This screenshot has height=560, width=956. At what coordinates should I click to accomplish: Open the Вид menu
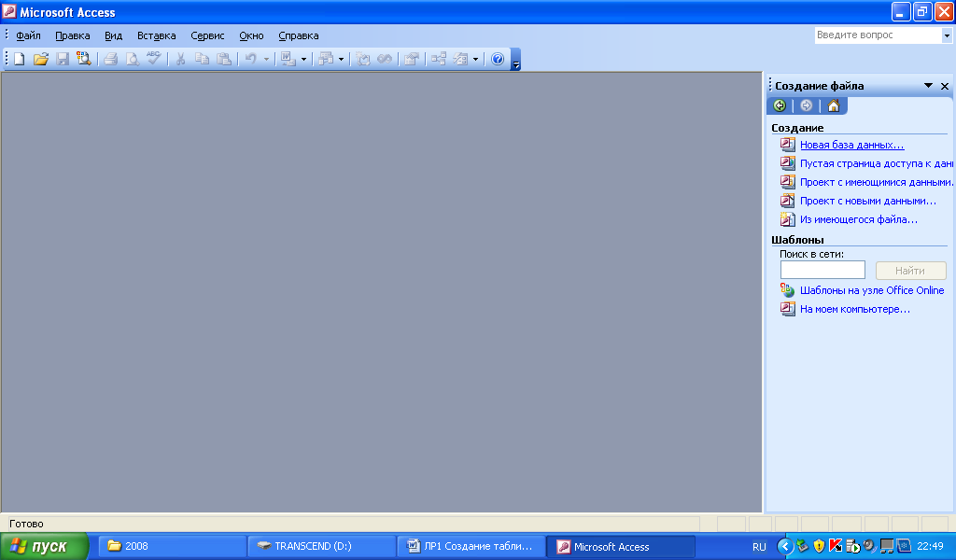[113, 35]
